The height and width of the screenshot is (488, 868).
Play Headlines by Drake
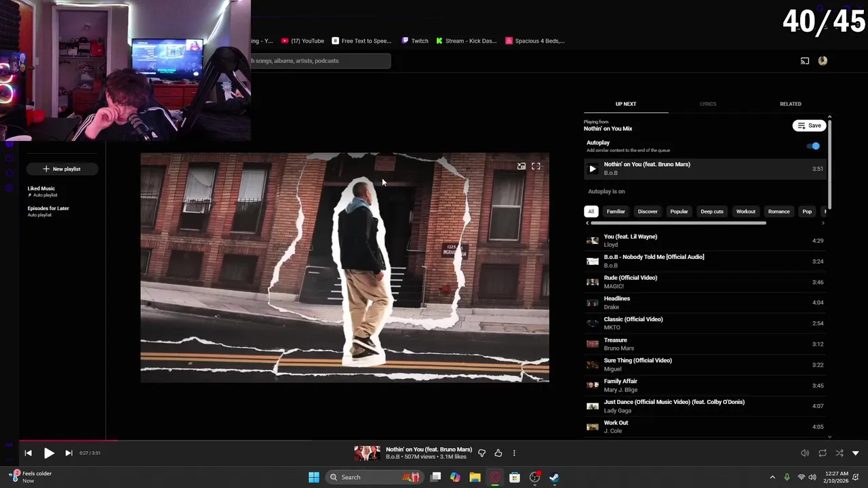(x=705, y=302)
